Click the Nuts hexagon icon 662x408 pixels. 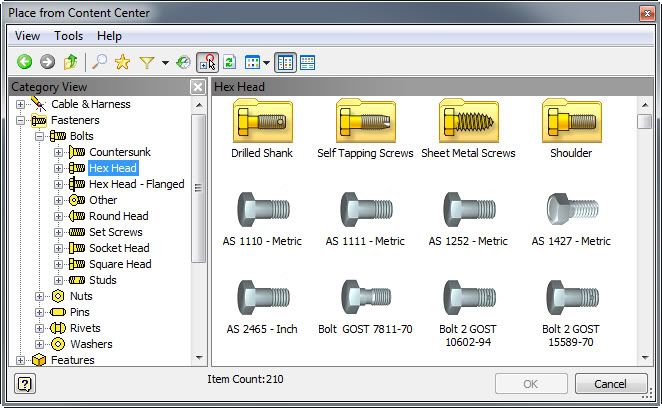pyautogui.click(x=58, y=296)
